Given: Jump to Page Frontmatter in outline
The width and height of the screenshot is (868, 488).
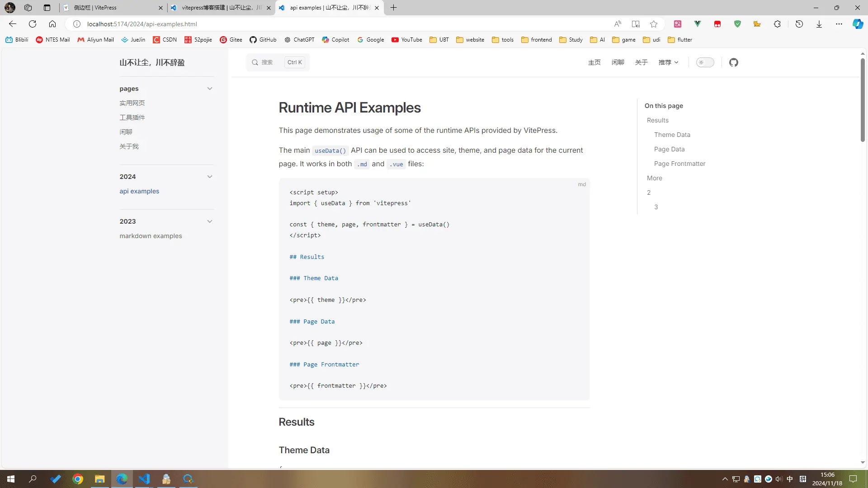Looking at the screenshot, I should [x=679, y=164].
